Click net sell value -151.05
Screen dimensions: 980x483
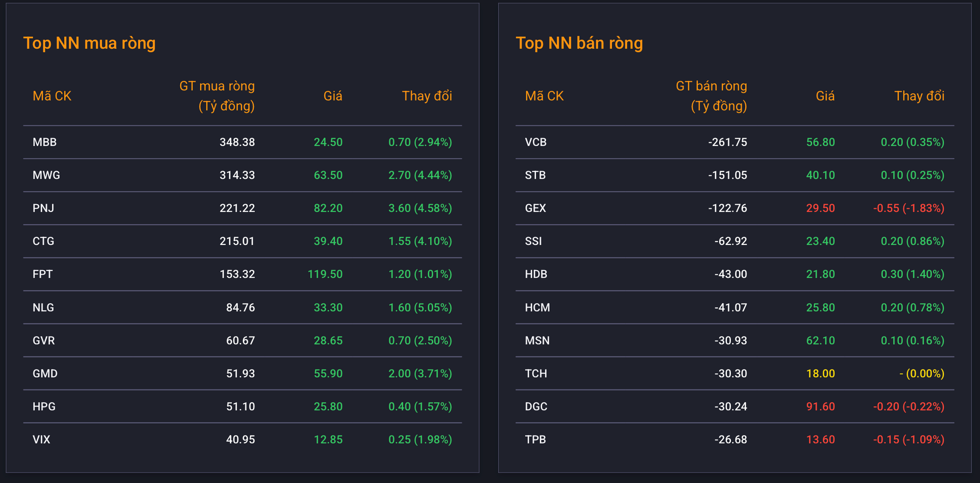[x=728, y=175]
